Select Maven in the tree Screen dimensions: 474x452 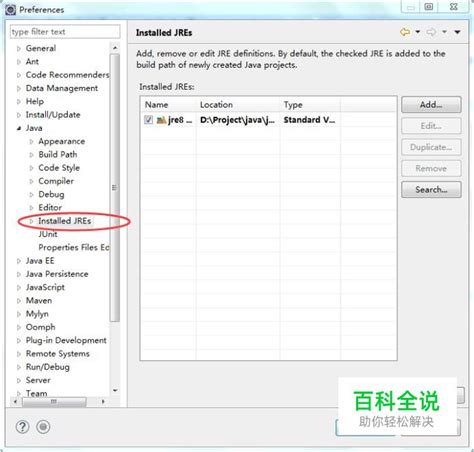[39, 301]
